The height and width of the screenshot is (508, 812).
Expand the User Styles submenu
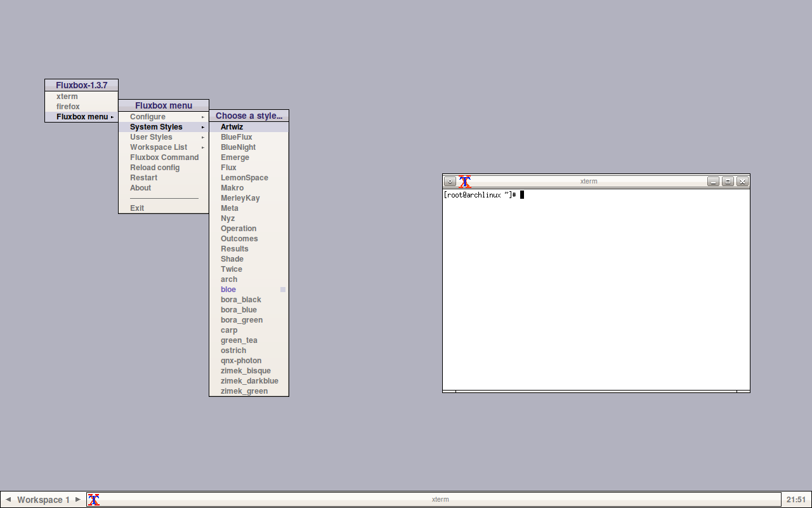click(164, 137)
